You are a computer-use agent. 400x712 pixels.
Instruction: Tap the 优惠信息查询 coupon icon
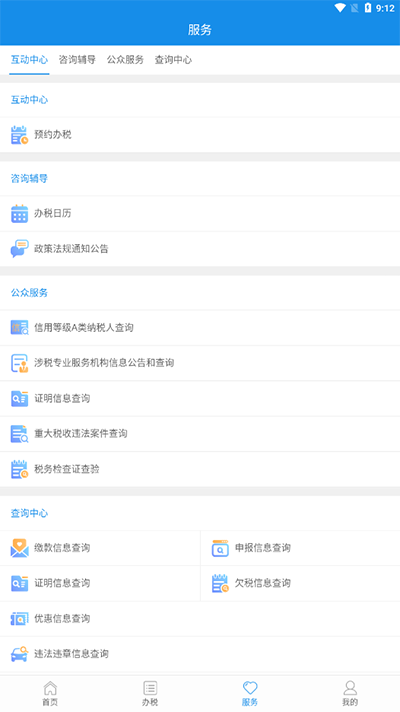(x=20, y=618)
